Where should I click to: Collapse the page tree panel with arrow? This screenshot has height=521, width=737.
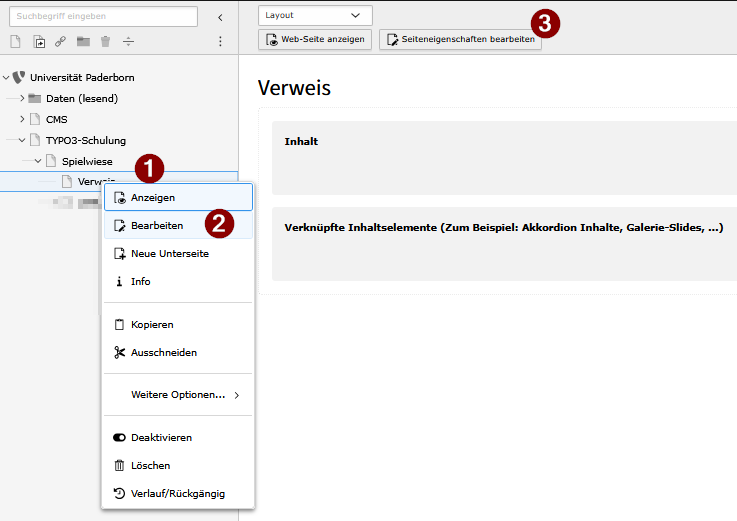point(220,17)
